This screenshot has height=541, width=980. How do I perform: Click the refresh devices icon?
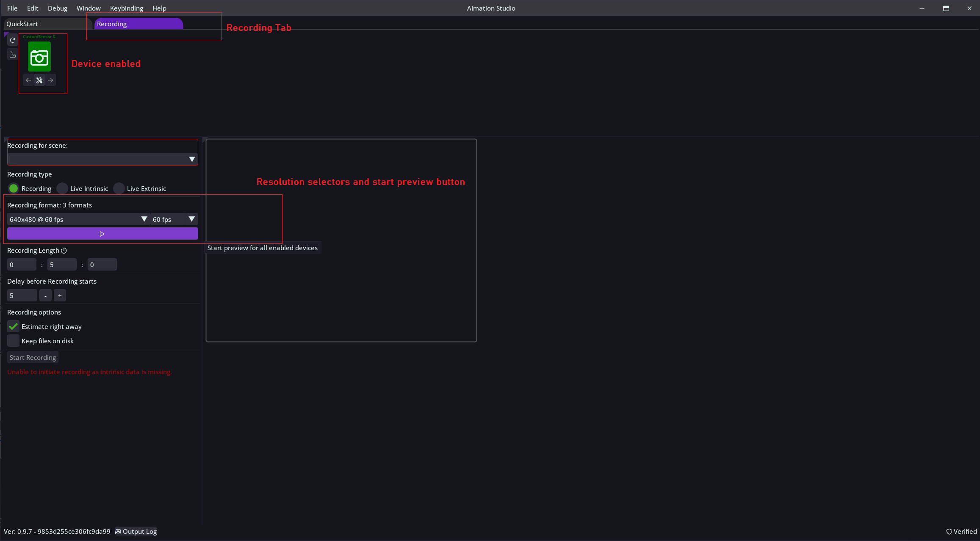pos(13,40)
